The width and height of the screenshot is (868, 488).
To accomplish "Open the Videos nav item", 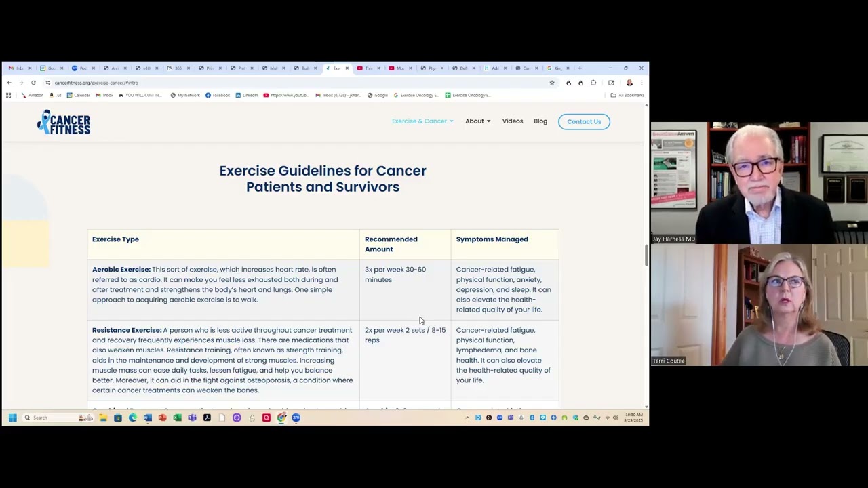I will (513, 121).
